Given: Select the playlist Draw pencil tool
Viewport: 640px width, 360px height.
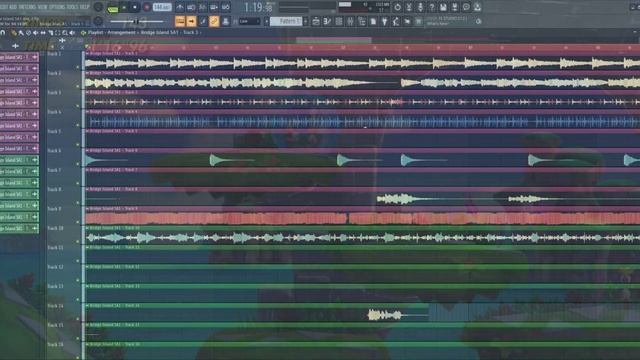Looking at the screenshot, I should [x=14, y=33].
